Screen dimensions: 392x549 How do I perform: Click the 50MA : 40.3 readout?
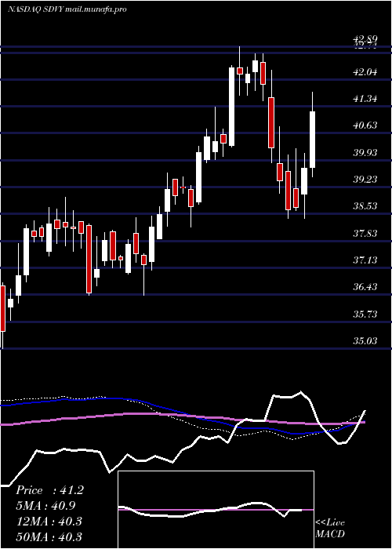(x=49, y=536)
